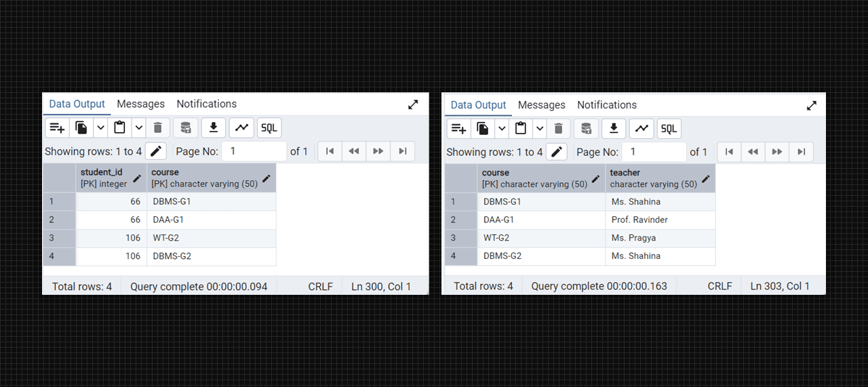The width and height of the screenshot is (868, 387).
Task: Click Paste icon in student_id results panel
Action: coord(120,127)
